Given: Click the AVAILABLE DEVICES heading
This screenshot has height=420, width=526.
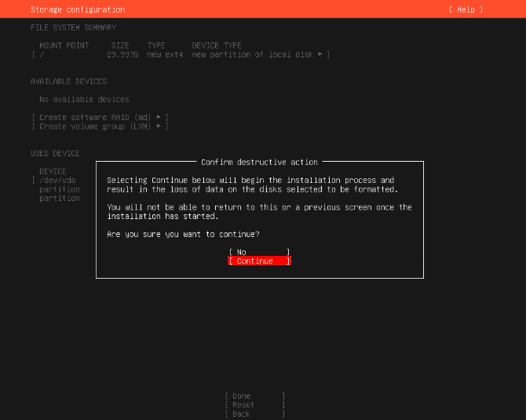Looking at the screenshot, I should (x=68, y=82).
